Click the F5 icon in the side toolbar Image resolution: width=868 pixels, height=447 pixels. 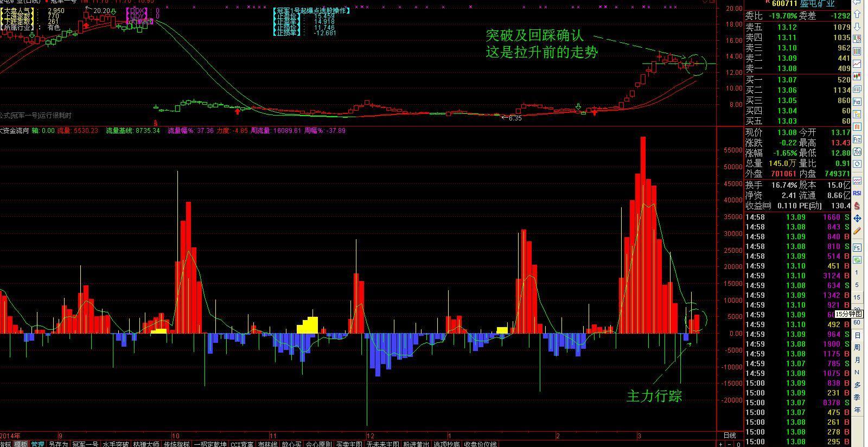[x=857, y=247]
